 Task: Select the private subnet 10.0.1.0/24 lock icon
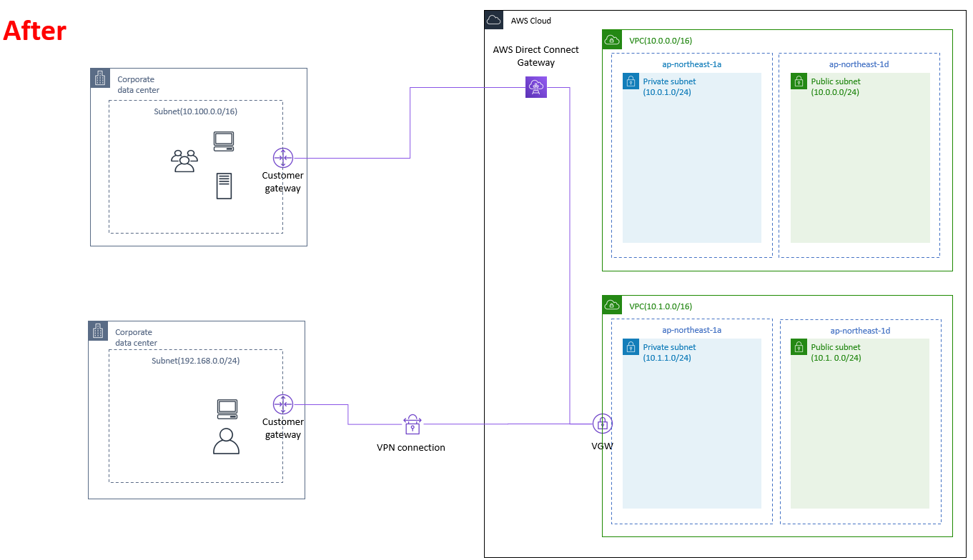pos(631,81)
